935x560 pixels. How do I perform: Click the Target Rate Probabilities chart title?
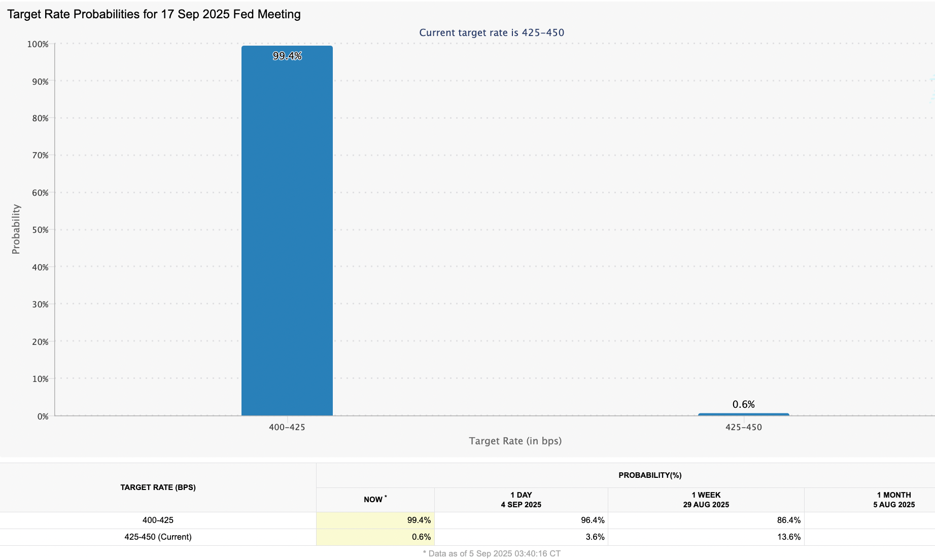coord(154,14)
